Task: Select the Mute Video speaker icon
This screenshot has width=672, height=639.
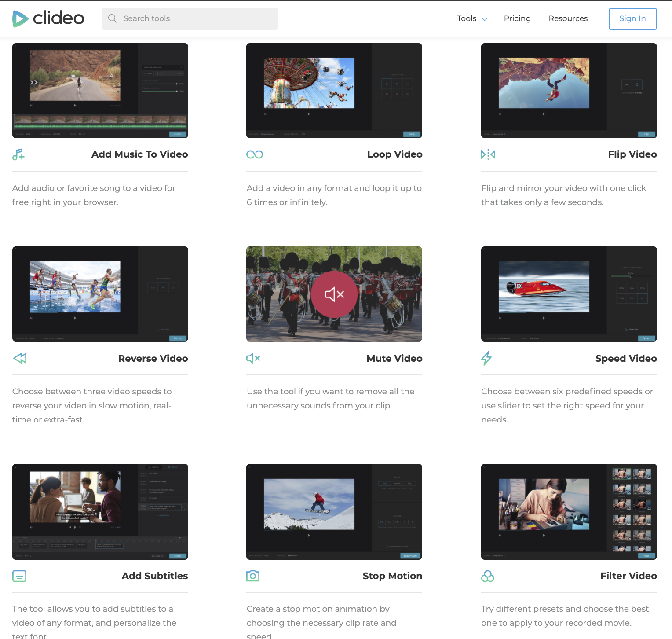Action: (x=253, y=358)
